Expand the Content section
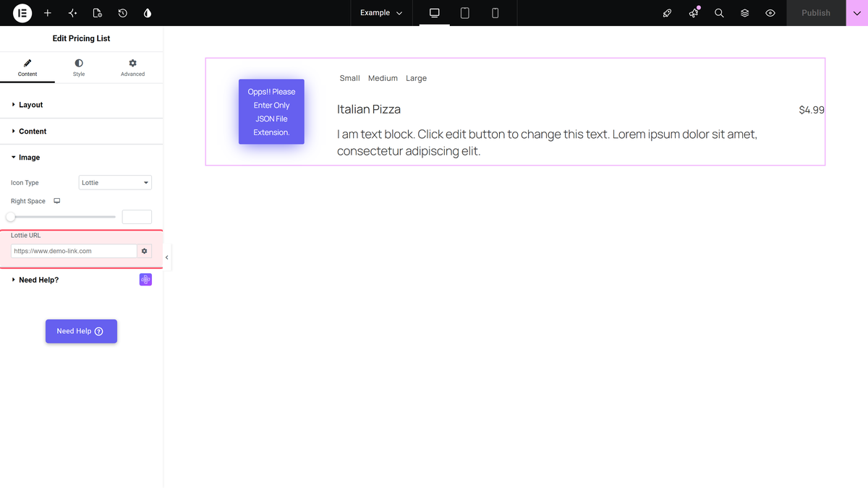Viewport: 868px width, 488px height. click(x=81, y=132)
